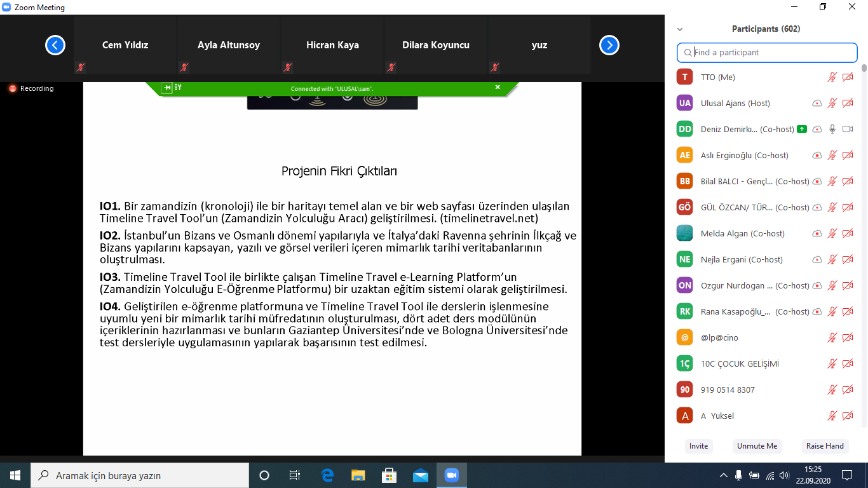Click Deniz Demirkı's microphone icon
This screenshot has width=868, height=488.
click(x=832, y=129)
